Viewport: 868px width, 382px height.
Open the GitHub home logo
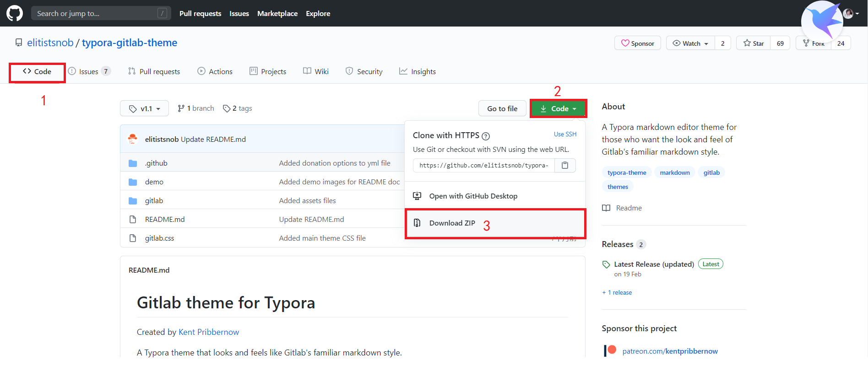tap(15, 13)
